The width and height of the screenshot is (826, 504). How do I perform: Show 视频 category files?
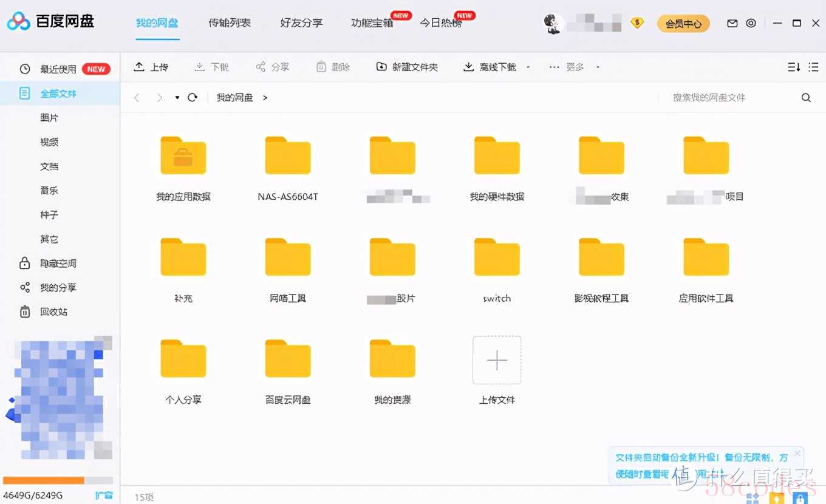point(49,142)
